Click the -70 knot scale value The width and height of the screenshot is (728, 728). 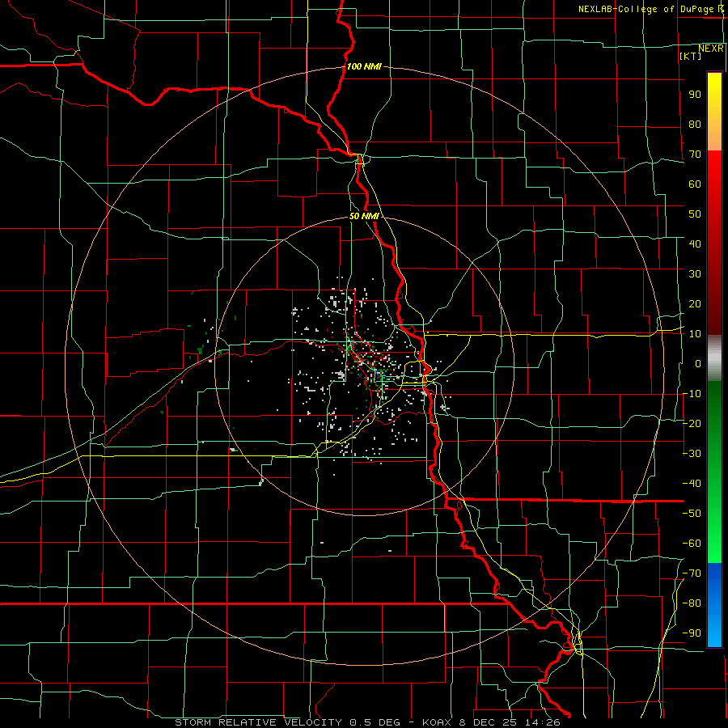point(692,574)
